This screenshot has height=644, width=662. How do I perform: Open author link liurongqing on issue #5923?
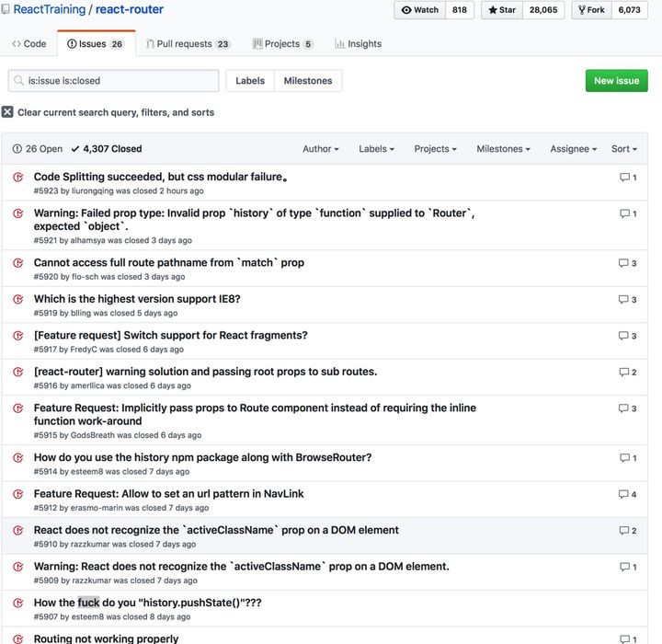[93, 191]
